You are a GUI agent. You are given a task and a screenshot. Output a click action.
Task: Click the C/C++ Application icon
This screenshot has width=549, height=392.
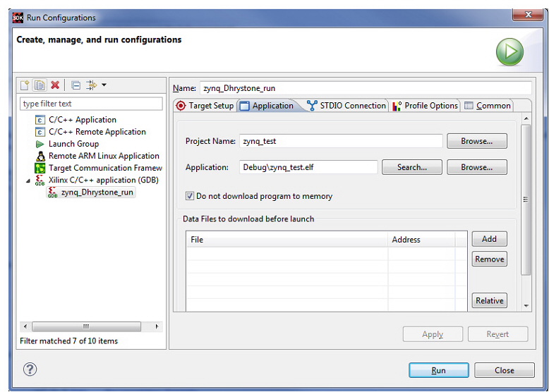[x=40, y=120]
